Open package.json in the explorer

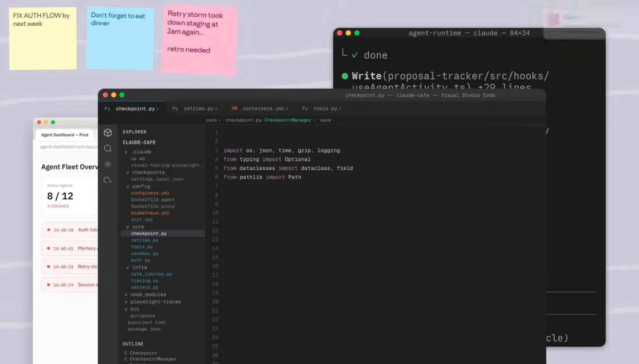(x=144, y=329)
